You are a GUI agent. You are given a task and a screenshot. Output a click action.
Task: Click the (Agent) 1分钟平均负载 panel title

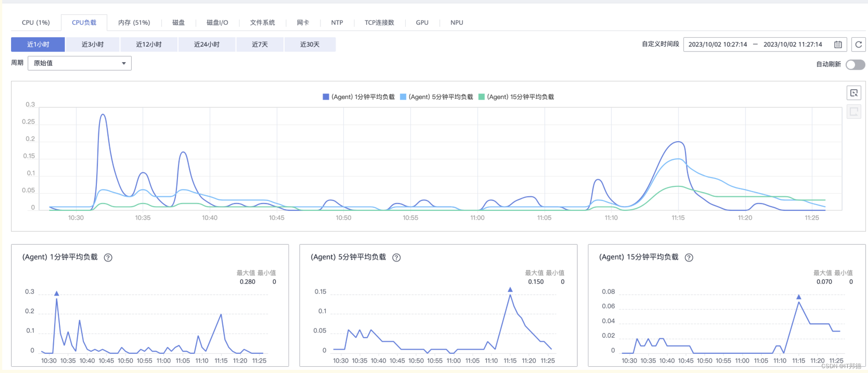[x=60, y=257]
